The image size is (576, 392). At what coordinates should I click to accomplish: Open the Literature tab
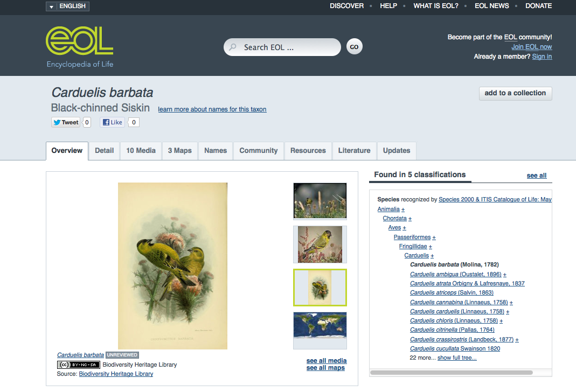coord(354,151)
